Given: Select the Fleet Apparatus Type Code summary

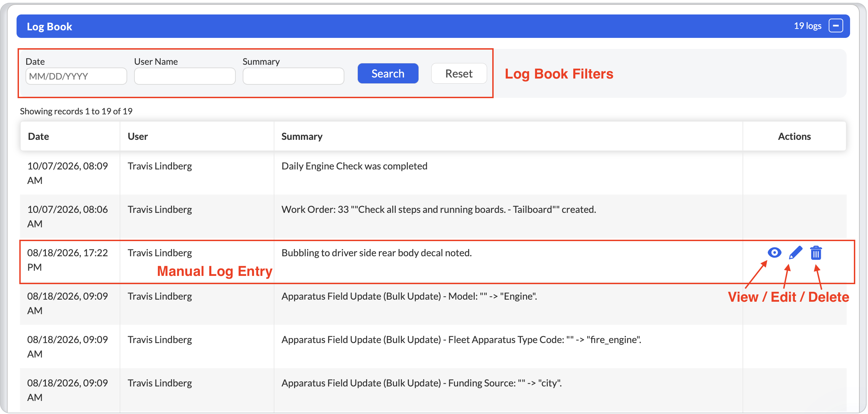Looking at the screenshot, I should [x=461, y=340].
